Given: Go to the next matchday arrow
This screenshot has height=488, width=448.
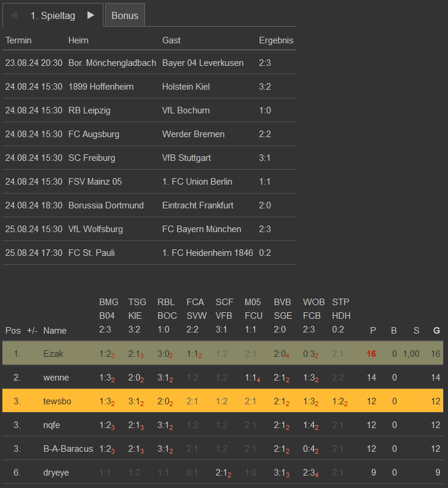Looking at the screenshot, I should [x=91, y=15].
